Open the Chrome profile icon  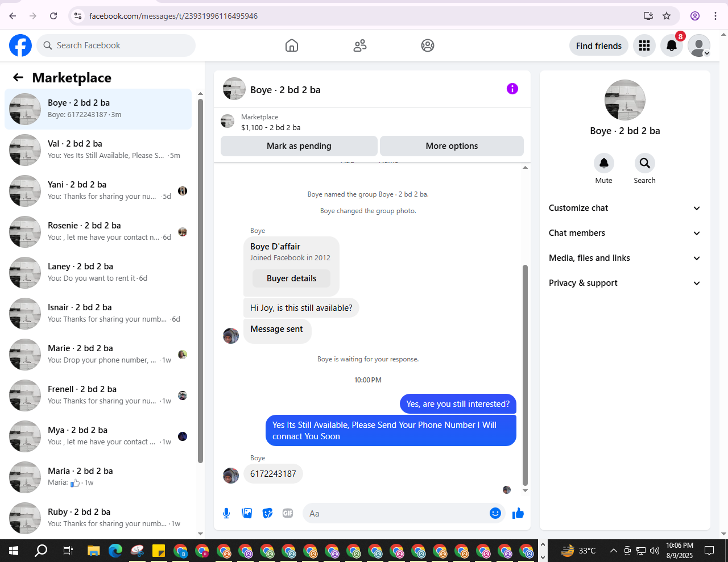tap(695, 16)
